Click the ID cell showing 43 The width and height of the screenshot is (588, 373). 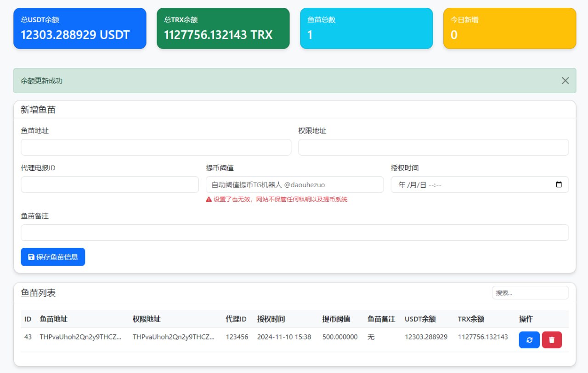pyautogui.click(x=28, y=337)
